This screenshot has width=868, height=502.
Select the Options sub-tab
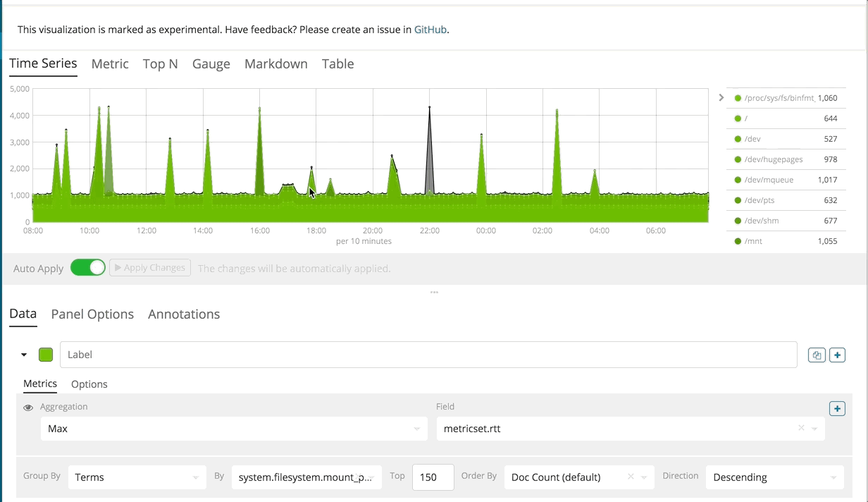click(x=89, y=384)
